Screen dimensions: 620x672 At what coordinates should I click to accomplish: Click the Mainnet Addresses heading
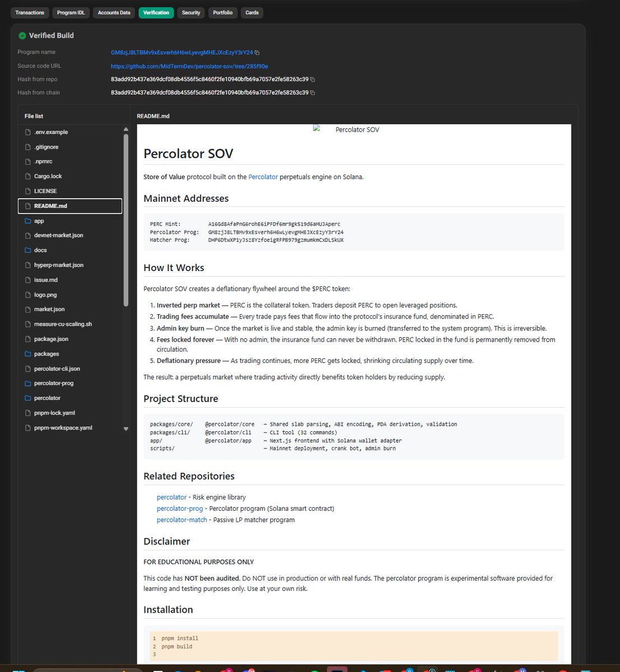[186, 198]
